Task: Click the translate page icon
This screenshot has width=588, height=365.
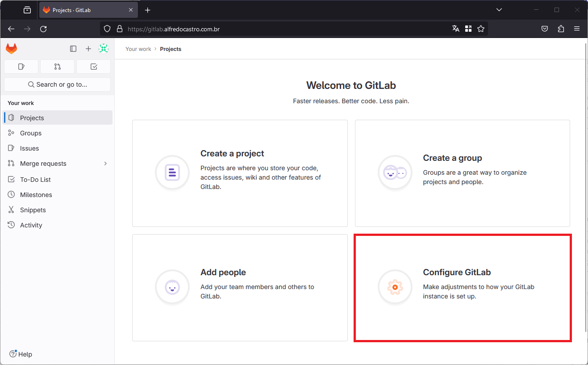Action: [x=456, y=29]
